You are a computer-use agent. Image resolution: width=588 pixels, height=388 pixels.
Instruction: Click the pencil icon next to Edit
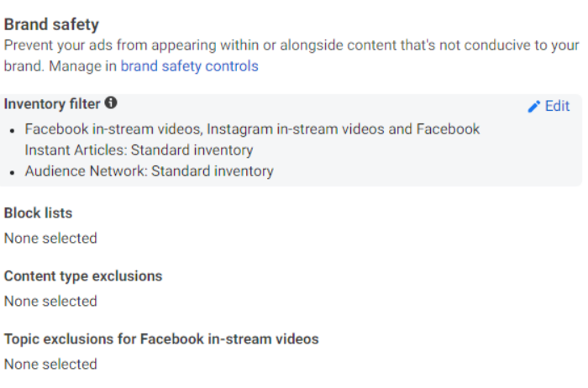click(x=533, y=107)
